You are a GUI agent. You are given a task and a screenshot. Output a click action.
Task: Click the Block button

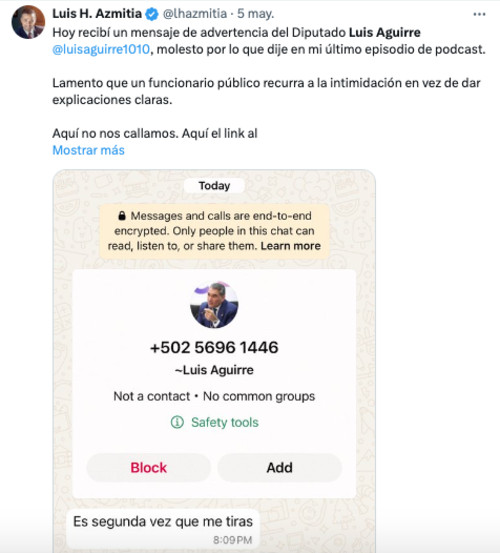tap(148, 468)
